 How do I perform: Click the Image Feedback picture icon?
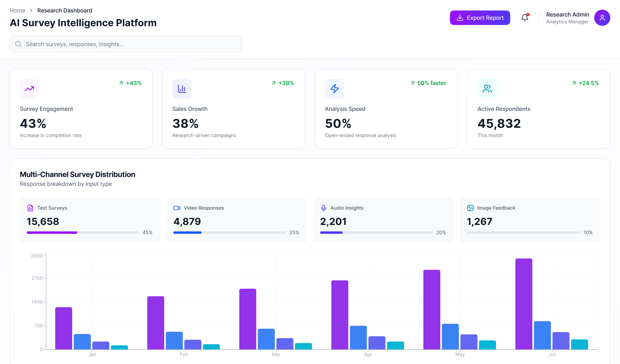click(x=470, y=208)
